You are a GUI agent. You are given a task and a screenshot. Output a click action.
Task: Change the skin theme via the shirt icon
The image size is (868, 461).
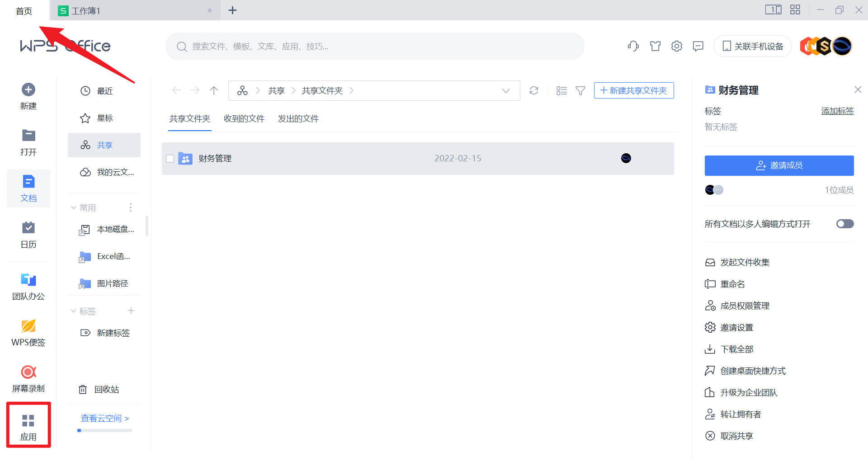click(x=655, y=46)
